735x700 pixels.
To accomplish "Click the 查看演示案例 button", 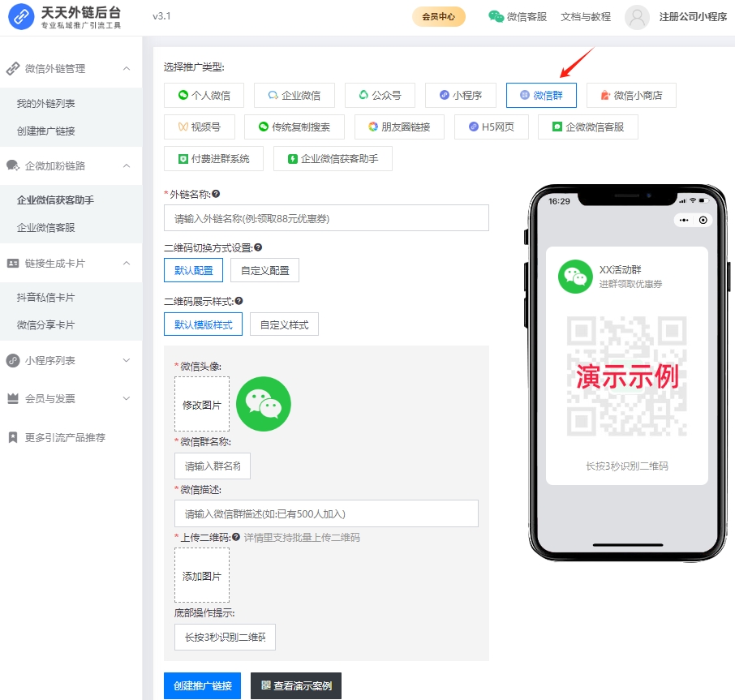I will point(296,685).
